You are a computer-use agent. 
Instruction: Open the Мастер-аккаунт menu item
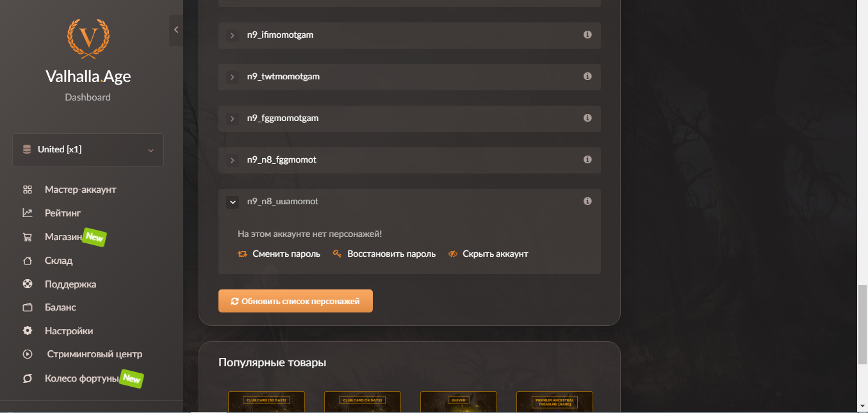click(x=69, y=190)
